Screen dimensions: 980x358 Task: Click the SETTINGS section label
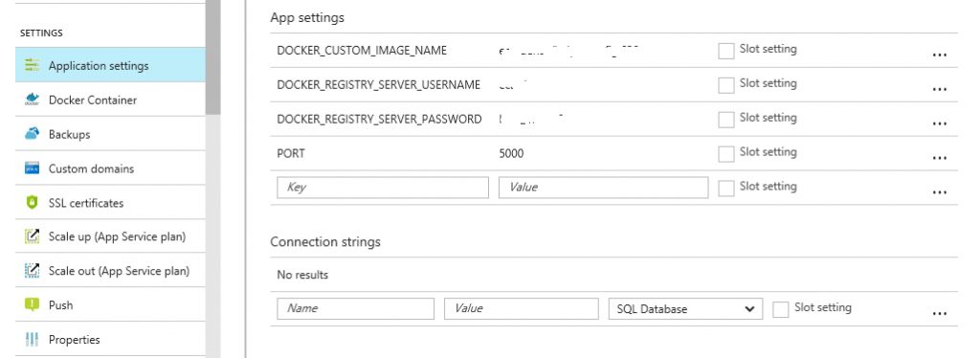pos(41,34)
